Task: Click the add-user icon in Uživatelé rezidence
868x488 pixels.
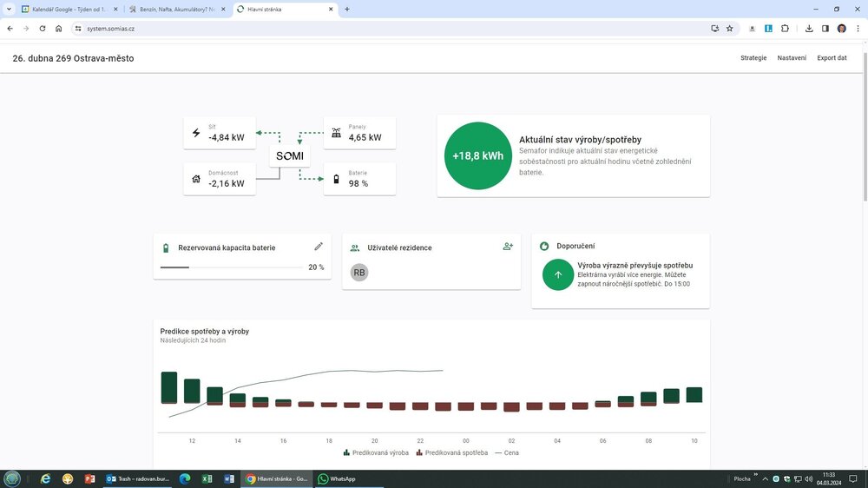Action: pyautogui.click(x=508, y=247)
